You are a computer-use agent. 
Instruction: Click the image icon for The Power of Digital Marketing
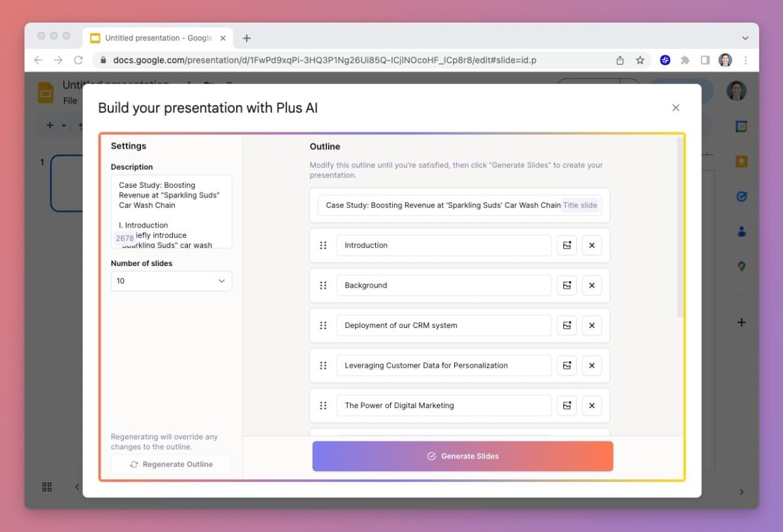tap(566, 406)
